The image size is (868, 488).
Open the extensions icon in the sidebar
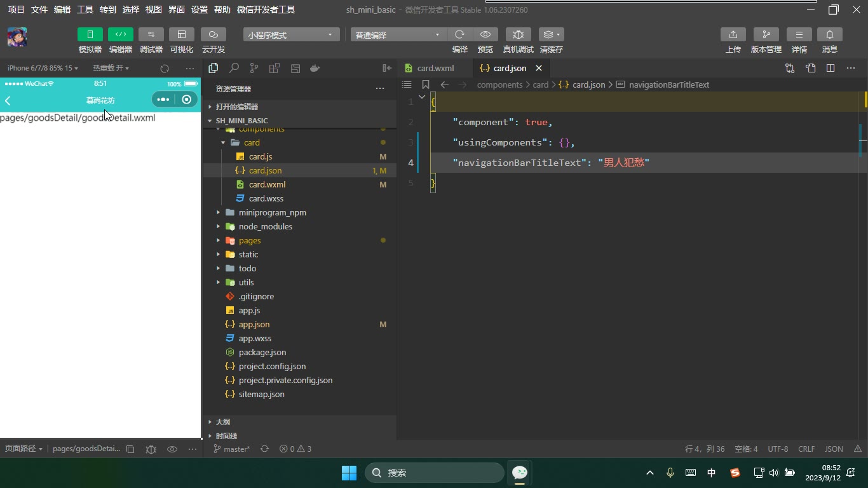coord(275,68)
